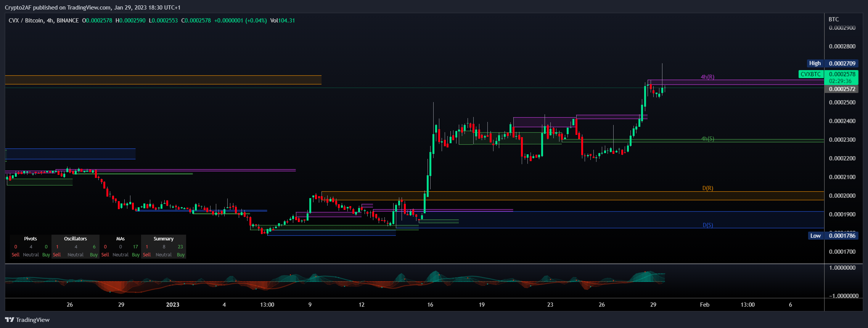Click the open value O0.0002578 in the header
This screenshot has height=328, width=868.
97,21
